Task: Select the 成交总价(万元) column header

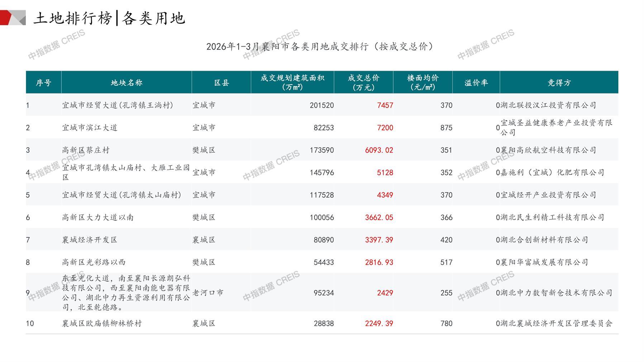Action: (x=363, y=82)
